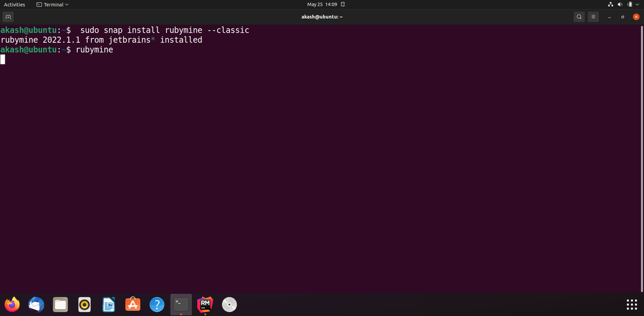
Task: Launch Firefox from the dock
Action: [x=12, y=304]
